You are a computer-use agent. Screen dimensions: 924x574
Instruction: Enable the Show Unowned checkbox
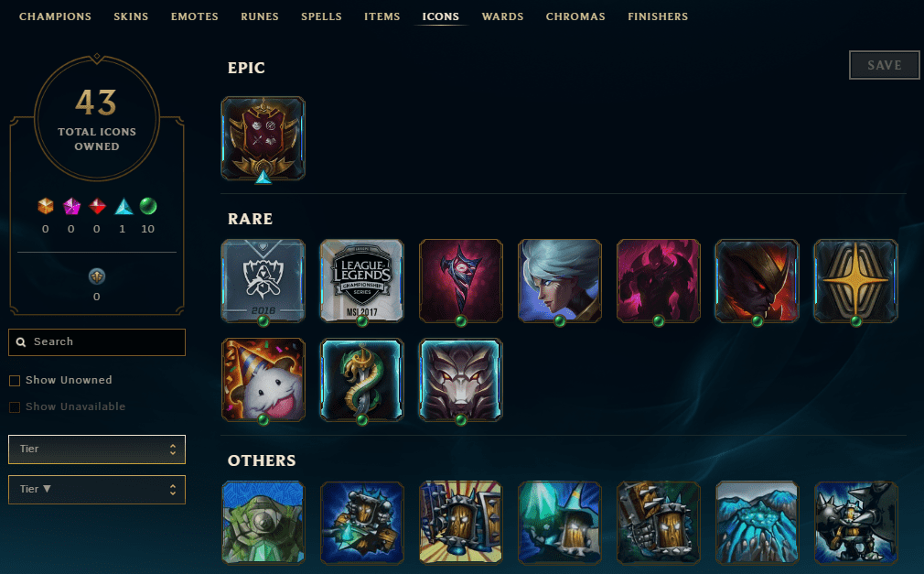tap(15, 381)
